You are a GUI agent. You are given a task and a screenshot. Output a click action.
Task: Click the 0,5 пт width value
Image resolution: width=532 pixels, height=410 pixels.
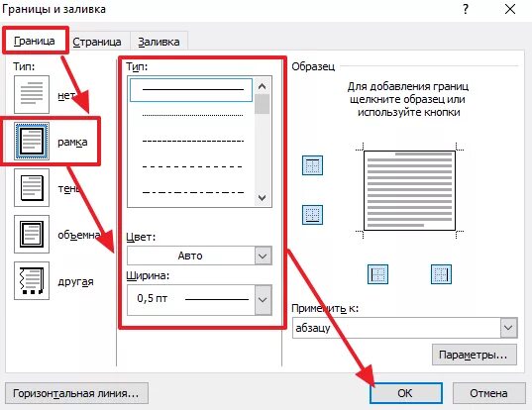(152, 298)
